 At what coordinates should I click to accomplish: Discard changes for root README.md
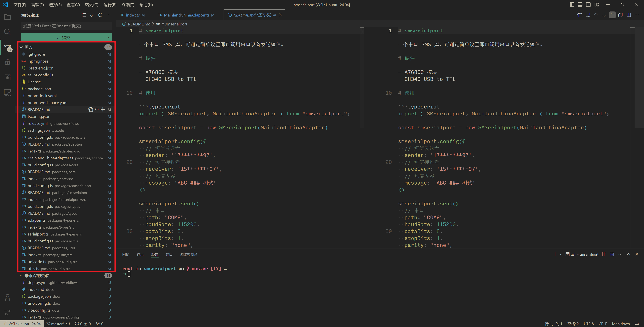point(97,110)
